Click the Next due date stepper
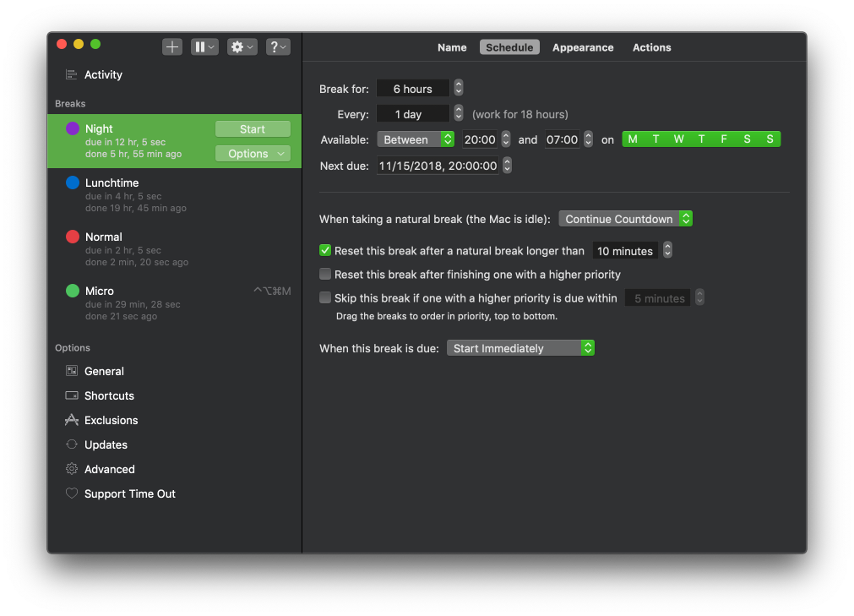Screen dimensions: 854x616 click(507, 165)
